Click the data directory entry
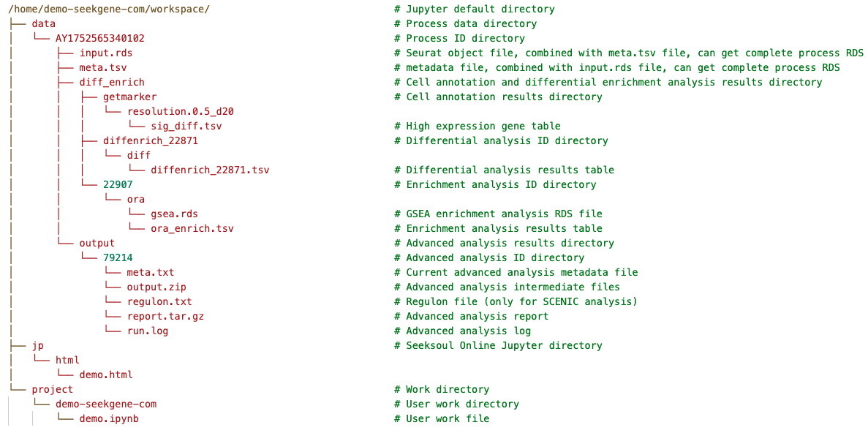This screenshot has height=433, width=868. [x=44, y=24]
